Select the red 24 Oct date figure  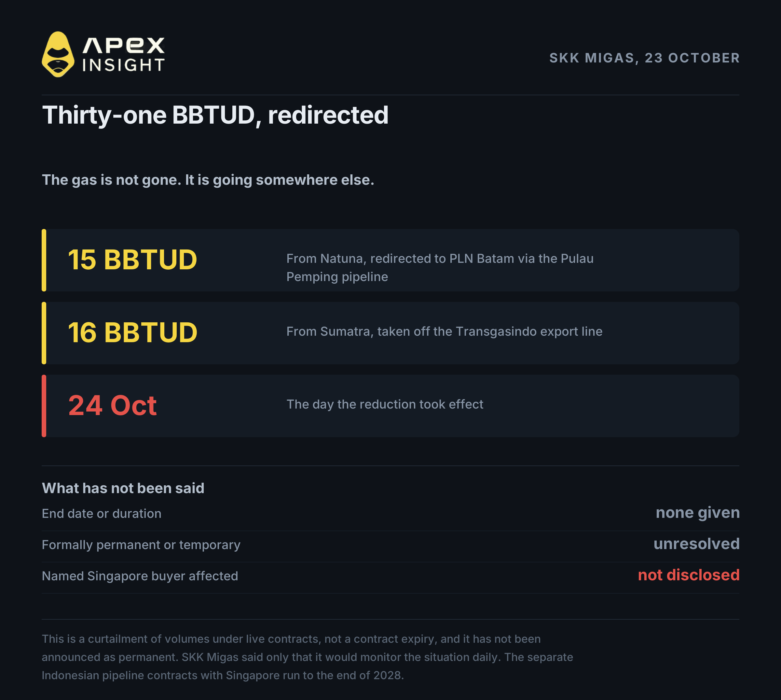click(112, 405)
